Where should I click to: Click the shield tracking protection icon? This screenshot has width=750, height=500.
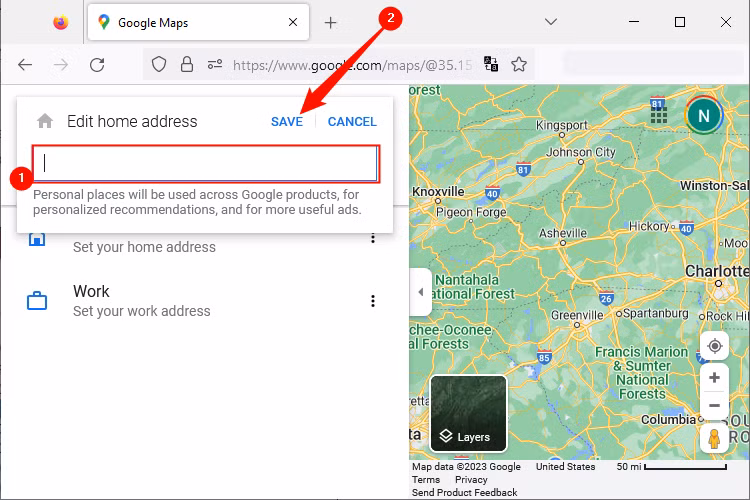point(158,65)
